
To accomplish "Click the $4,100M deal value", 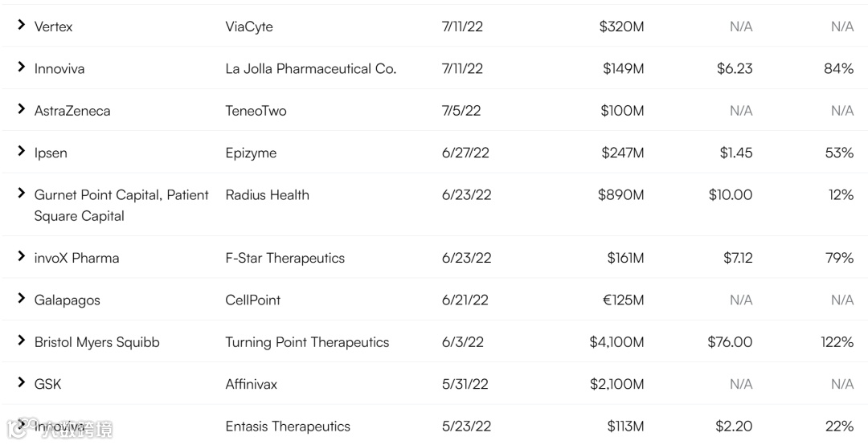I will [x=616, y=342].
